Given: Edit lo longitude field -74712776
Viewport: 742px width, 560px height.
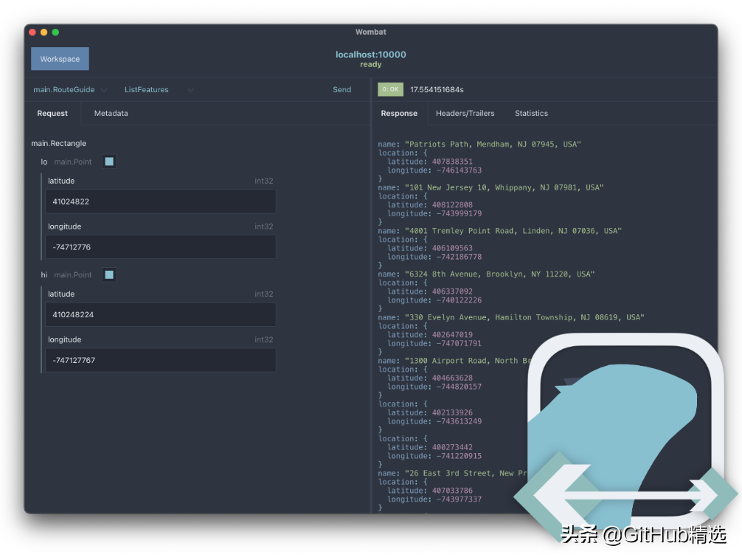Looking at the screenshot, I should tap(160, 247).
